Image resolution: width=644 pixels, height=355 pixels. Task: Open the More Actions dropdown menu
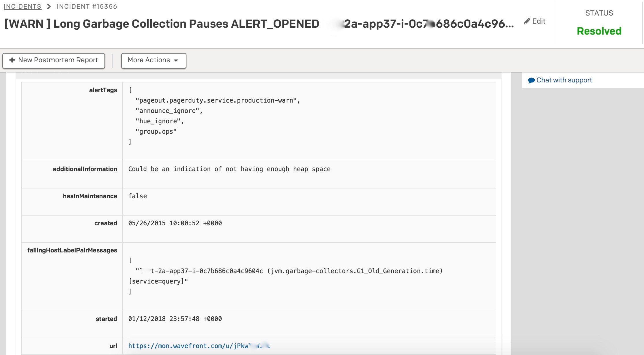click(x=153, y=60)
